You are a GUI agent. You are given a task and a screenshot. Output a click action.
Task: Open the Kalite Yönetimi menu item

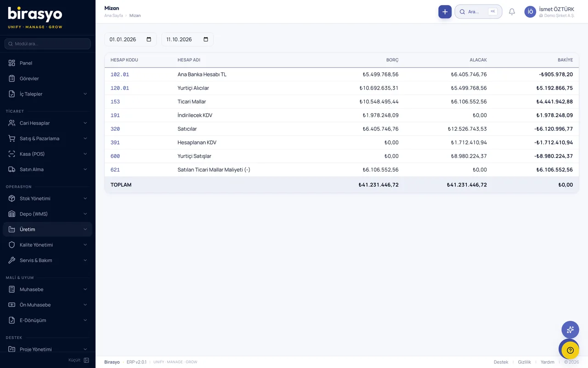pyautogui.click(x=48, y=245)
